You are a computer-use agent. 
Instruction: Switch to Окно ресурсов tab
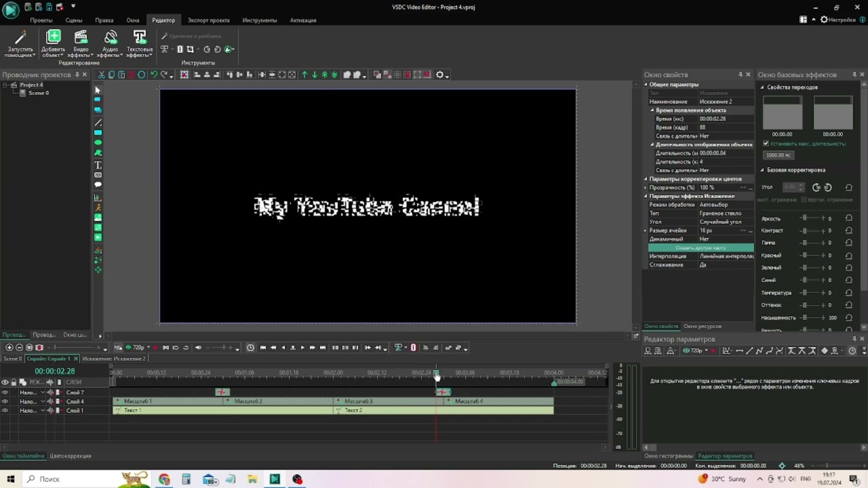703,327
